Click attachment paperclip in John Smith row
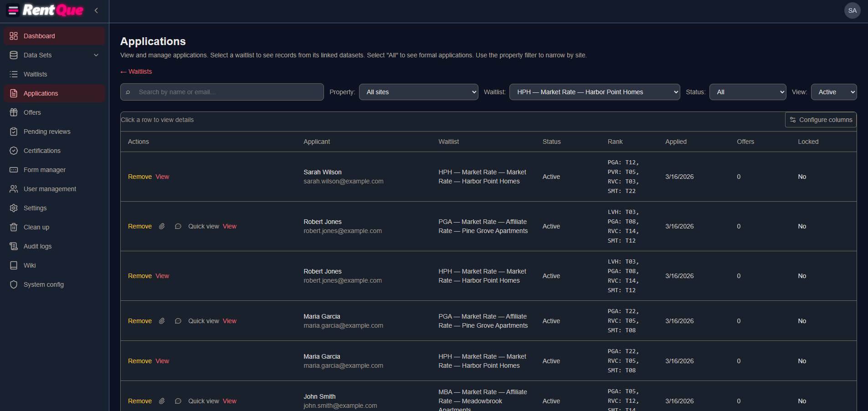Image resolution: width=868 pixels, height=411 pixels. click(x=162, y=401)
